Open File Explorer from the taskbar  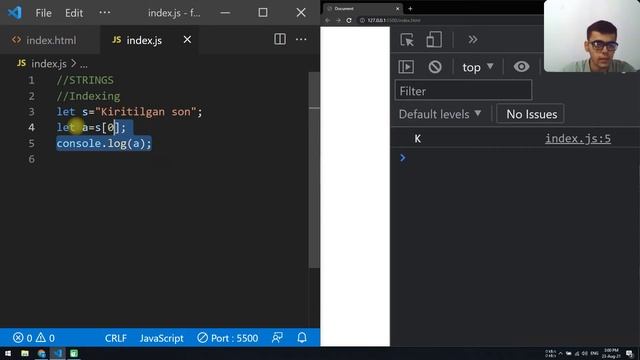[x=25, y=353]
